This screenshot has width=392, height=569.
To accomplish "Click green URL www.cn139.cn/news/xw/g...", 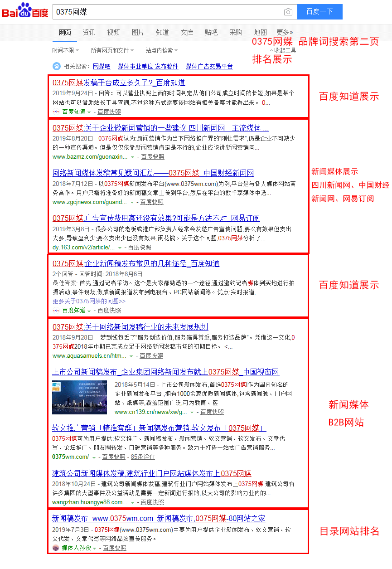I will 151,412.
